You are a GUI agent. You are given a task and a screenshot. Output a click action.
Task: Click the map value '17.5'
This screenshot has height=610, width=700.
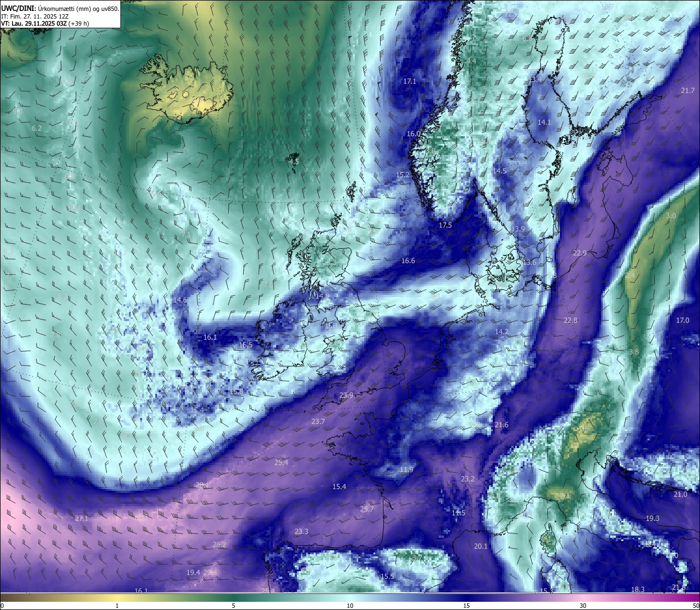coord(445,225)
